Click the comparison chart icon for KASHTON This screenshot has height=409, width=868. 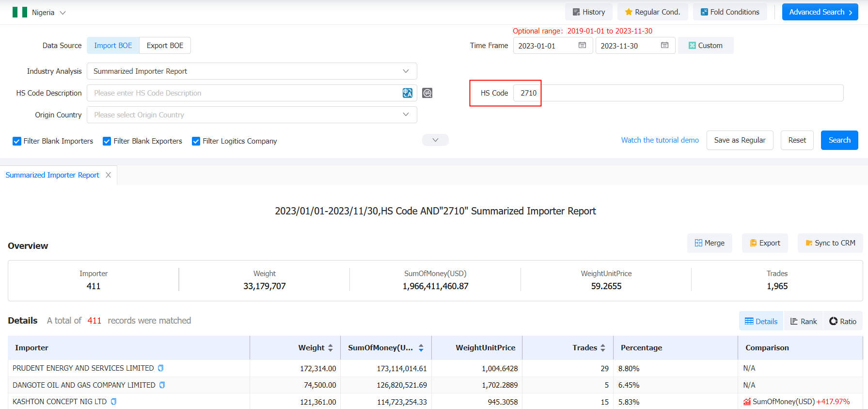click(747, 401)
